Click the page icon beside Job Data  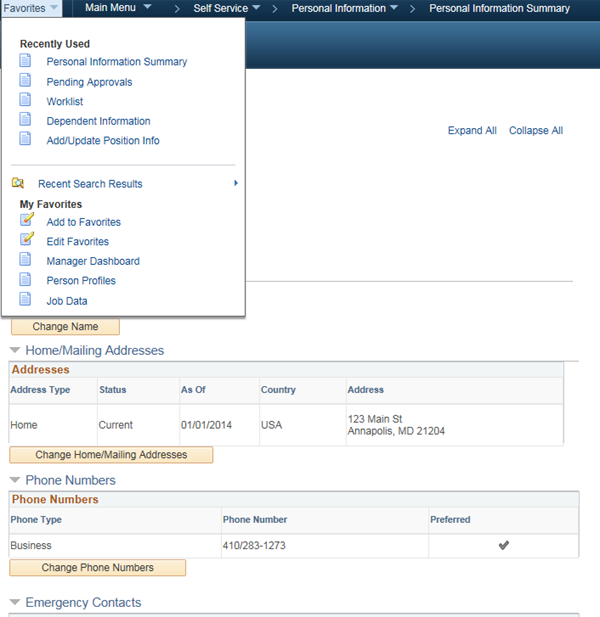25,299
